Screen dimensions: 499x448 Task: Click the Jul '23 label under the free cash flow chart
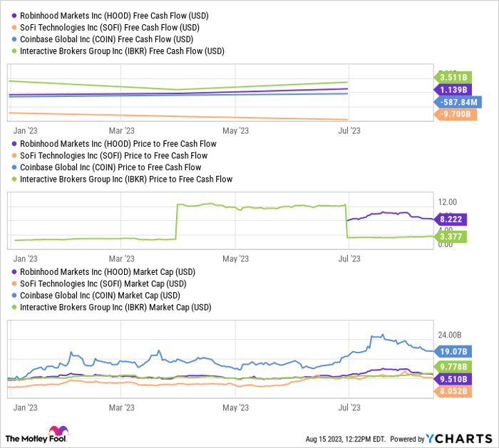(x=349, y=130)
